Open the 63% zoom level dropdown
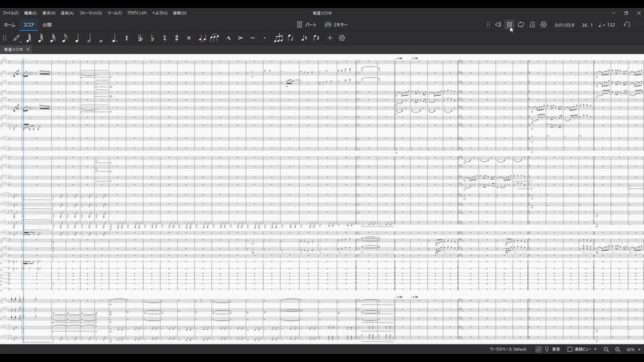Image resolution: width=644 pixels, height=362 pixels. click(633, 349)
